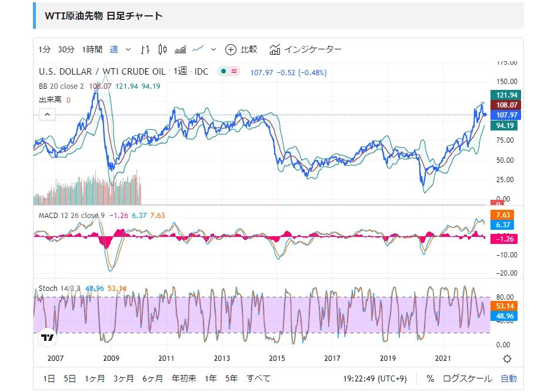Click the 6.37 MACD value label
Screen dimensions: 544x392
tap(502, 225)
